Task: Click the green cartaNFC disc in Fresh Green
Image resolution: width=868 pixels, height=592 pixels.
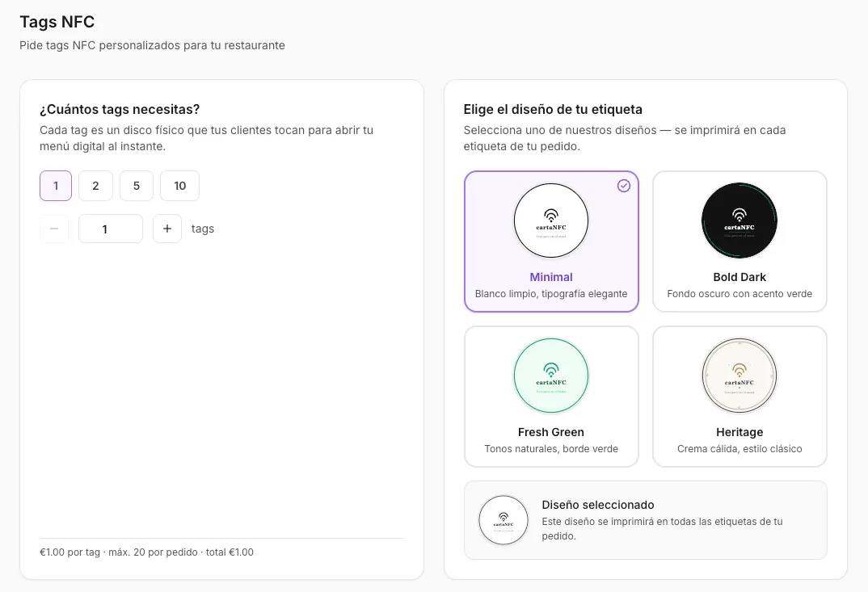Action: (551, 375)
